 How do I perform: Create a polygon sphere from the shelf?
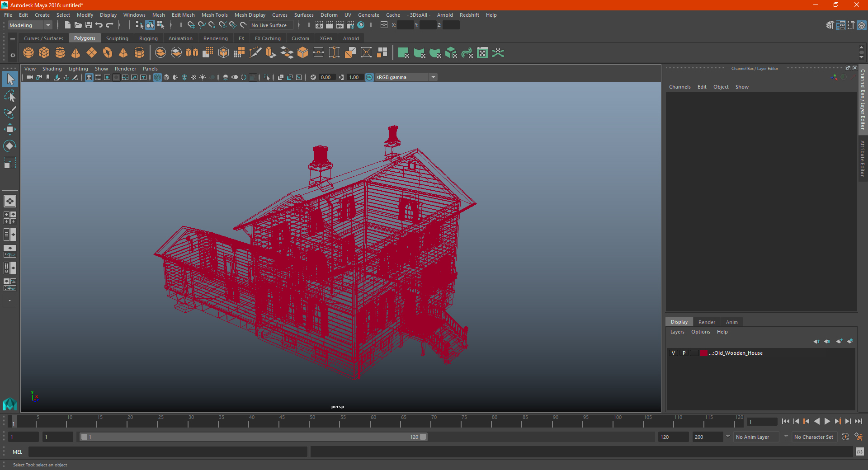click(x=28, y=53)
